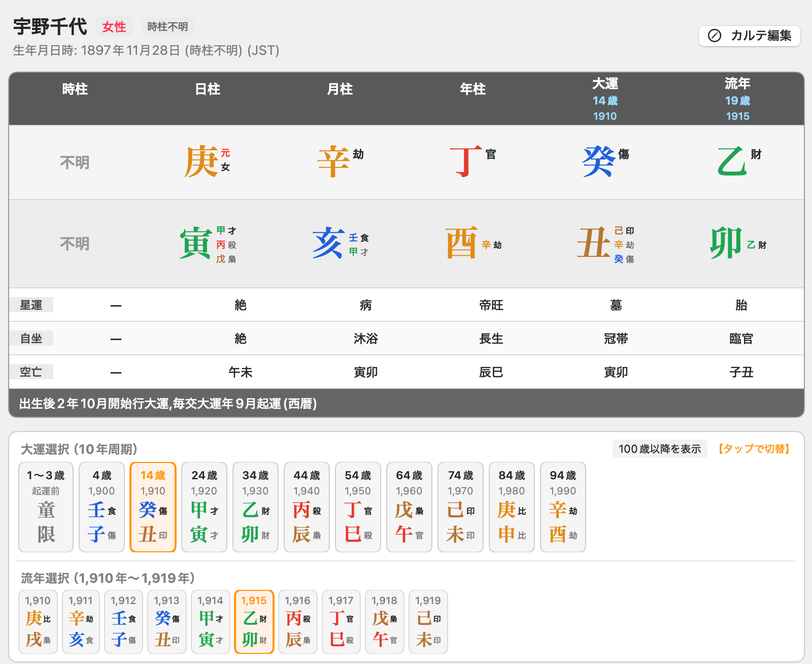Image resolution: width=812 pixels, height=664 pixels.
Task: Click the 大運 14歳 1910 column header
Action: click(x=605, y=99)
